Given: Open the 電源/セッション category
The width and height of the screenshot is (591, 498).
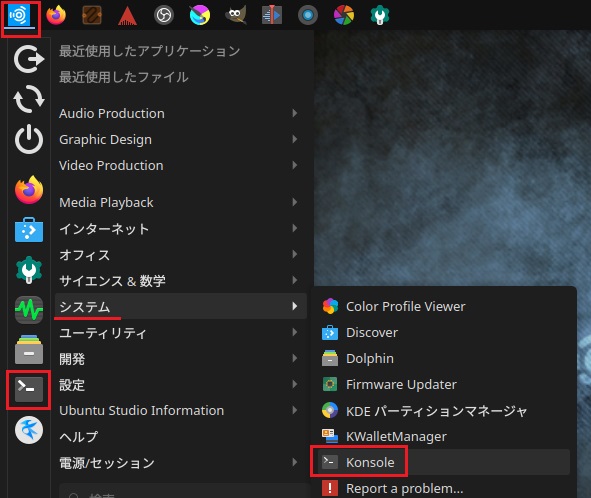Looking at the screenshot, I should pyautogui.click(x=181, y=463).
